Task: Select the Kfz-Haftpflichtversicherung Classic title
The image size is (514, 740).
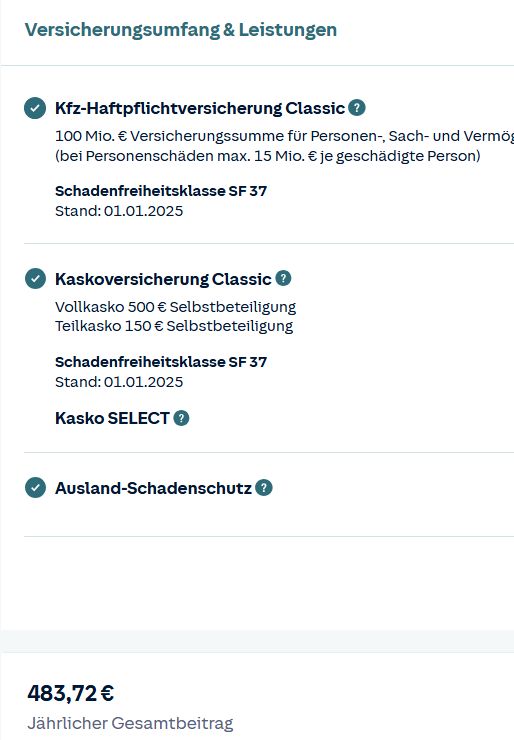Action: pyautogui.click(x=200, y=108)
